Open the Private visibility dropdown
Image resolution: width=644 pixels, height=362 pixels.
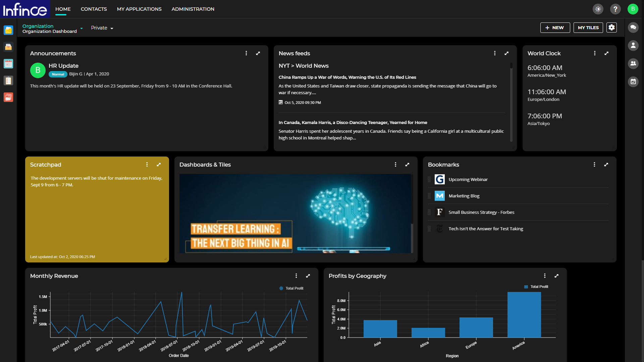click(x=102, y=28)
